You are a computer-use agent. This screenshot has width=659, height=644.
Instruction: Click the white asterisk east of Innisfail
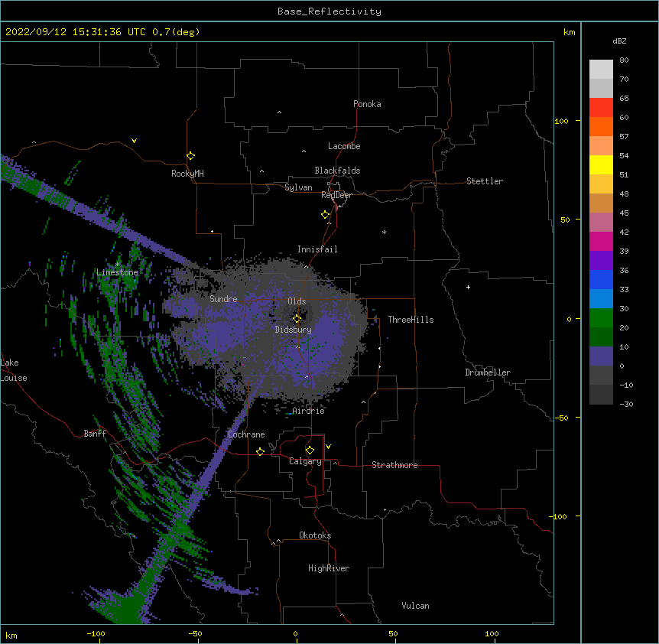click(384, 232)
